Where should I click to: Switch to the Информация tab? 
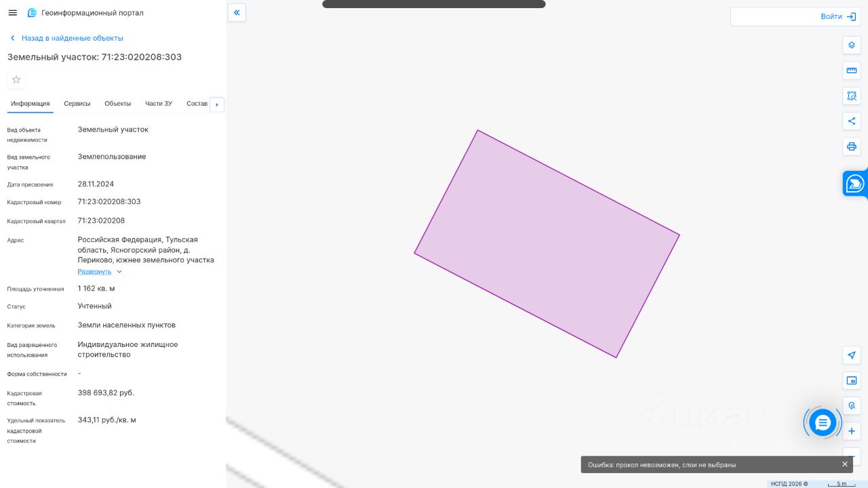(x=31, y=104)
